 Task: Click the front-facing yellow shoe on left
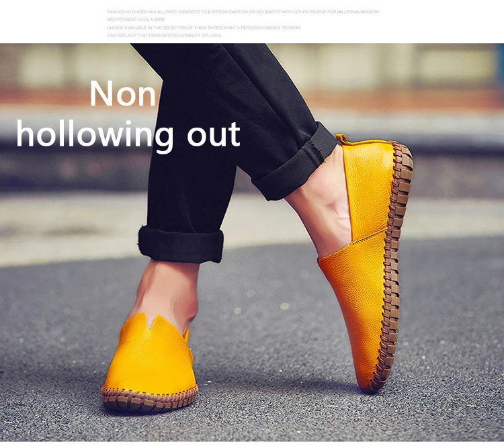click(149, 363)
